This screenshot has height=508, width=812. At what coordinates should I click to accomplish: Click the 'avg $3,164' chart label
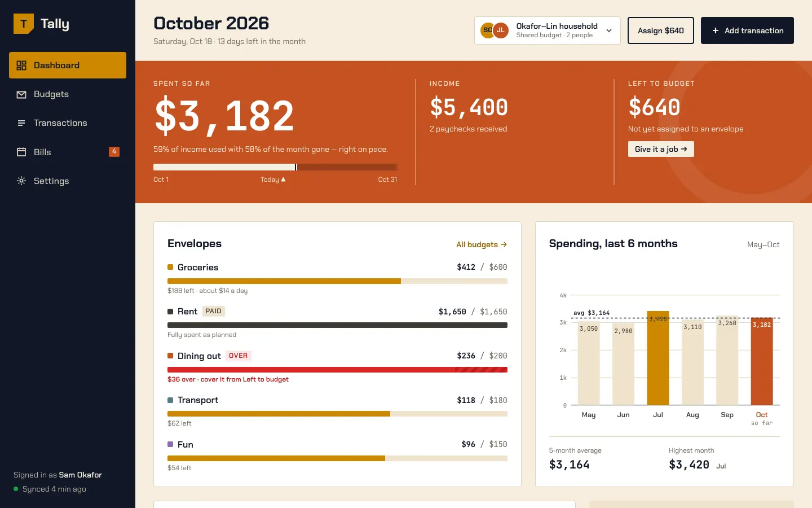pyautogui.click(x=592, y=313)
